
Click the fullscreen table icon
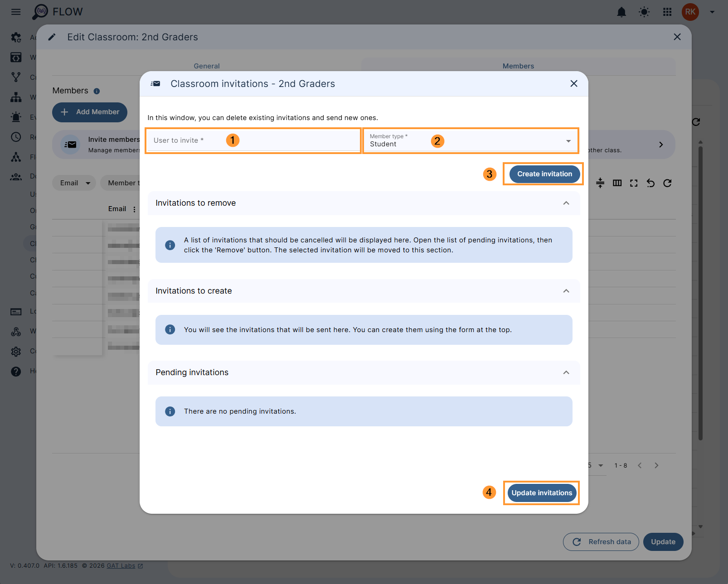(634, 183)
